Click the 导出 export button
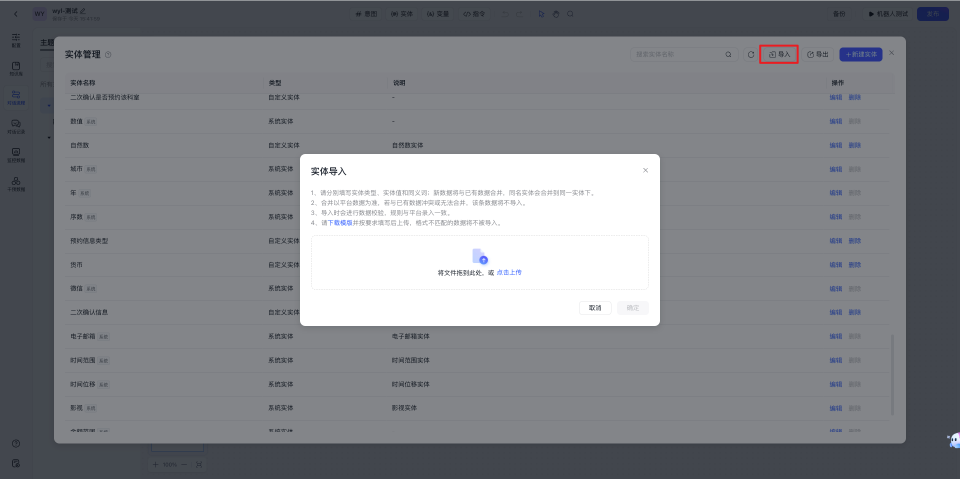The image size is (960, 479). click(818, 54)
